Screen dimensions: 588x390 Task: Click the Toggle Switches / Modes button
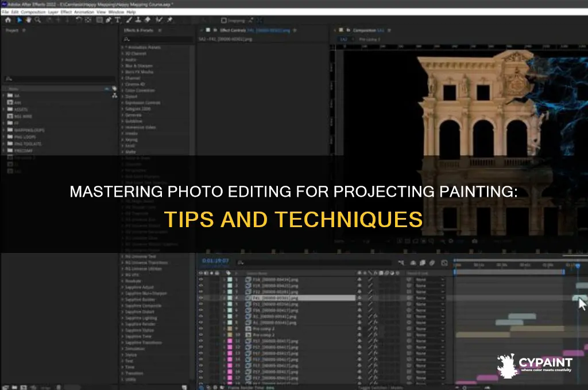point(381,388)
